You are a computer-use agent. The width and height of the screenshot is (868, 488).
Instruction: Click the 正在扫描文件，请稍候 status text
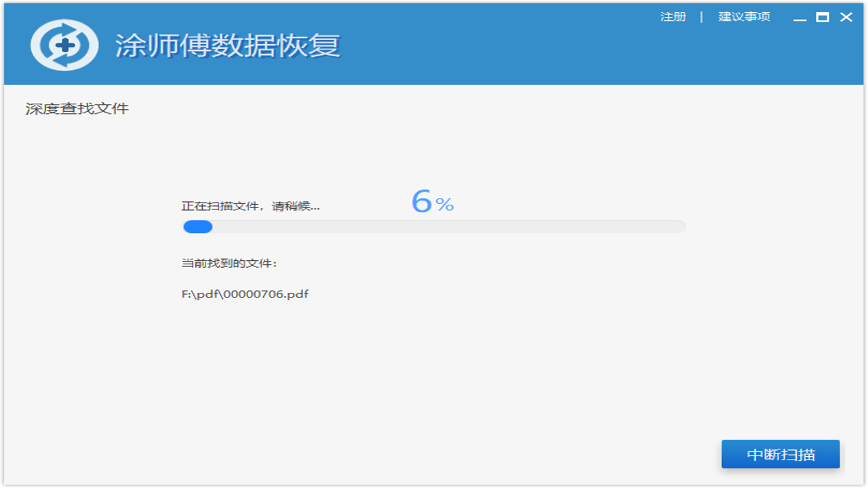click(250, 206)
